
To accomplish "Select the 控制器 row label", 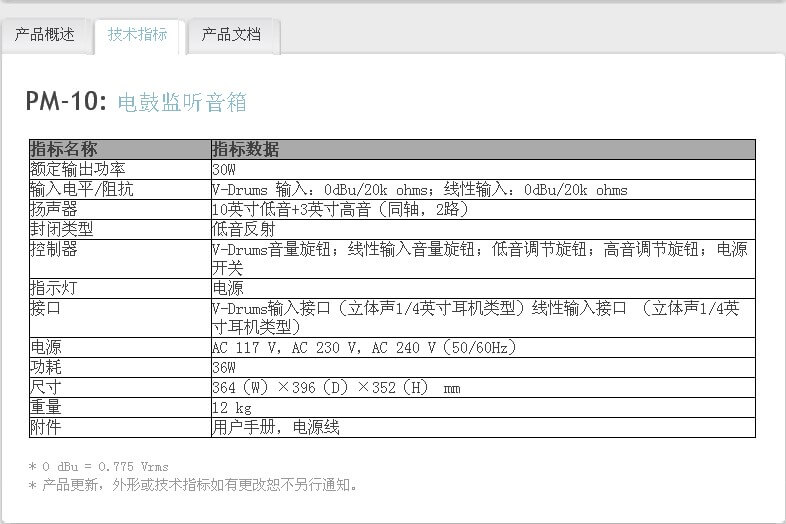I will [x=54, y=249].
